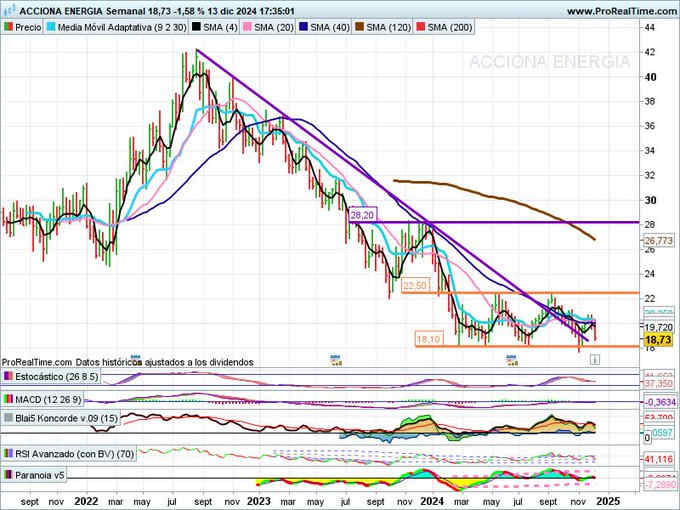Select the Media Móvil Adaptativa (9 2 30) legend

(x=117, y=27)
